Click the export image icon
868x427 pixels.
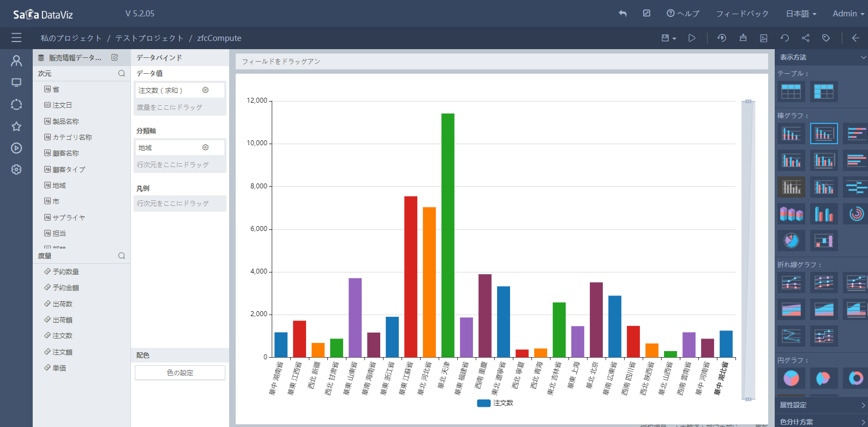point(764,38)
